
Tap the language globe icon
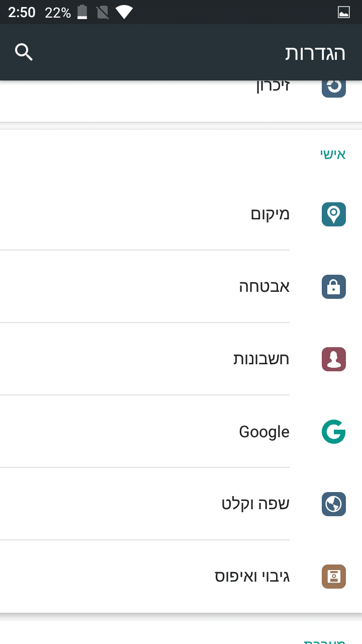[334, 504]
